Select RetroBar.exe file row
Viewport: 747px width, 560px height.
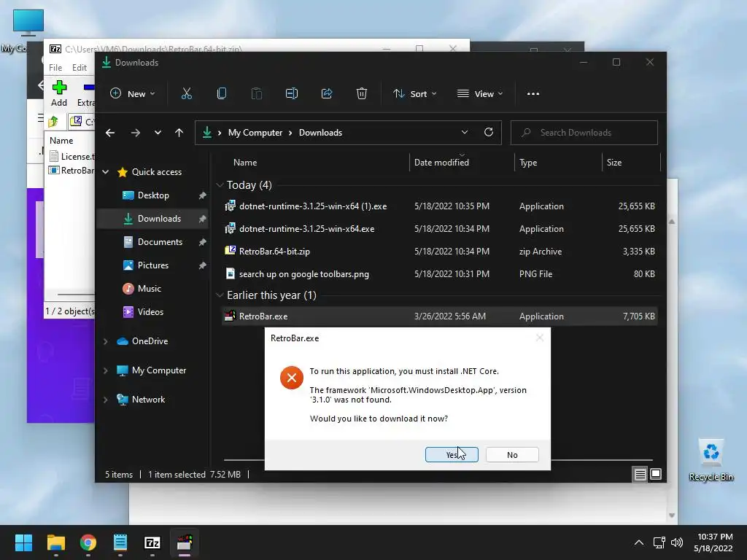point(440,316)
